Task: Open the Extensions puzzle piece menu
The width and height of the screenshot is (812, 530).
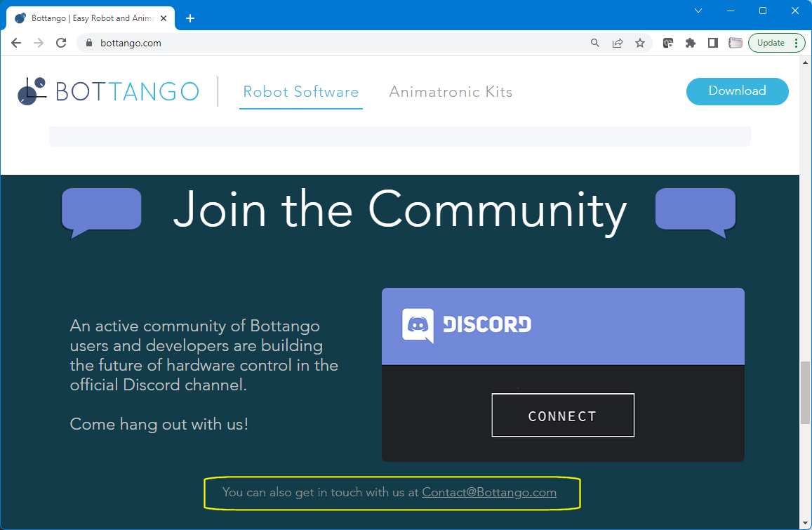Action: coord(691,43)
